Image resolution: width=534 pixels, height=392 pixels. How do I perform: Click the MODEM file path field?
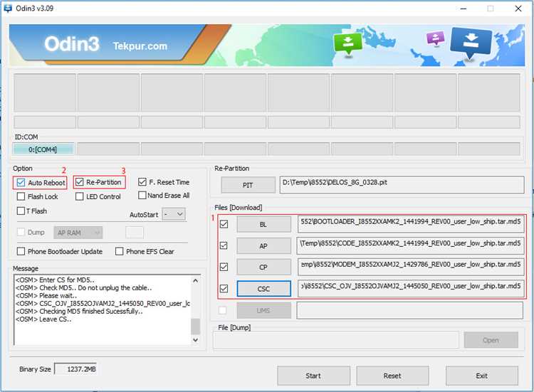click(x=410, y=267)
